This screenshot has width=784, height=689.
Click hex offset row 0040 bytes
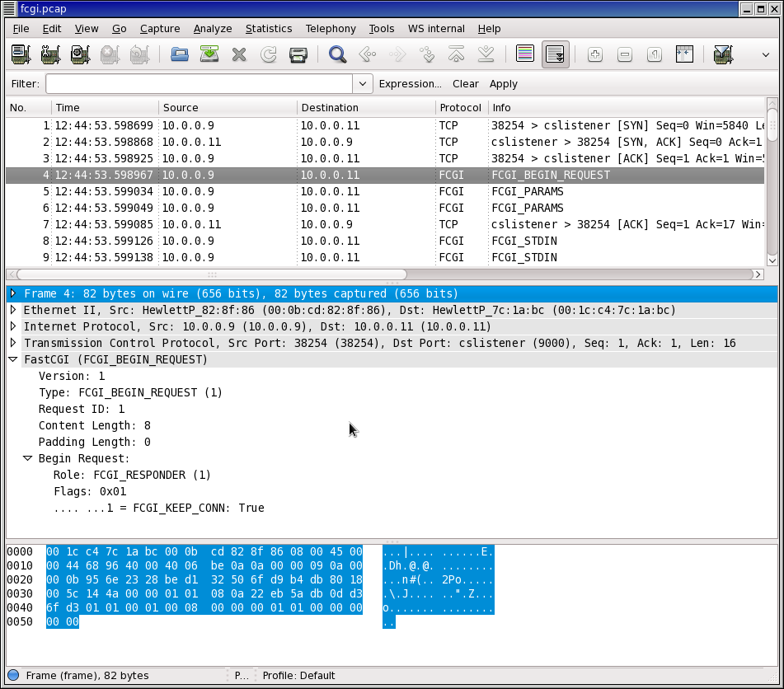coord(204,607)
